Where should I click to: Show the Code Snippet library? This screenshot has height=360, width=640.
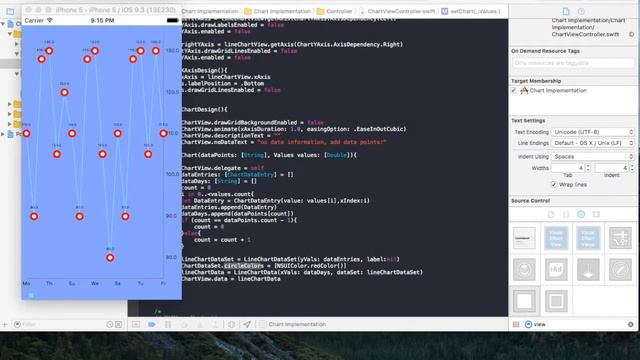tap(566, 214)
